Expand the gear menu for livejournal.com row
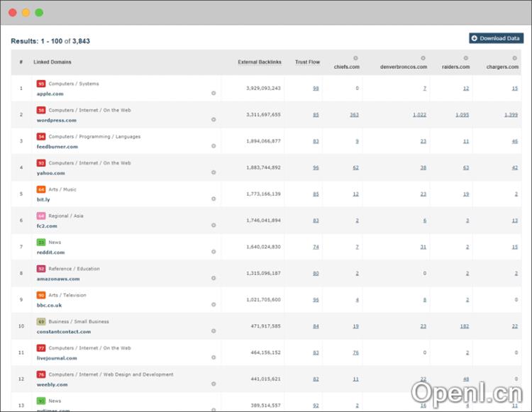The height and width of the screenshot is (412, 532). tap(214, 357)
